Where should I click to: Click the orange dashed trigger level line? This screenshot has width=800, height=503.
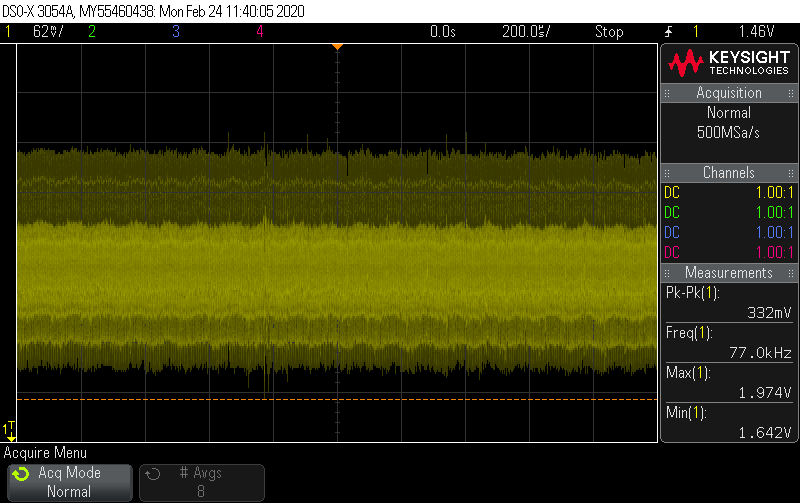click(x=337, y=399)
